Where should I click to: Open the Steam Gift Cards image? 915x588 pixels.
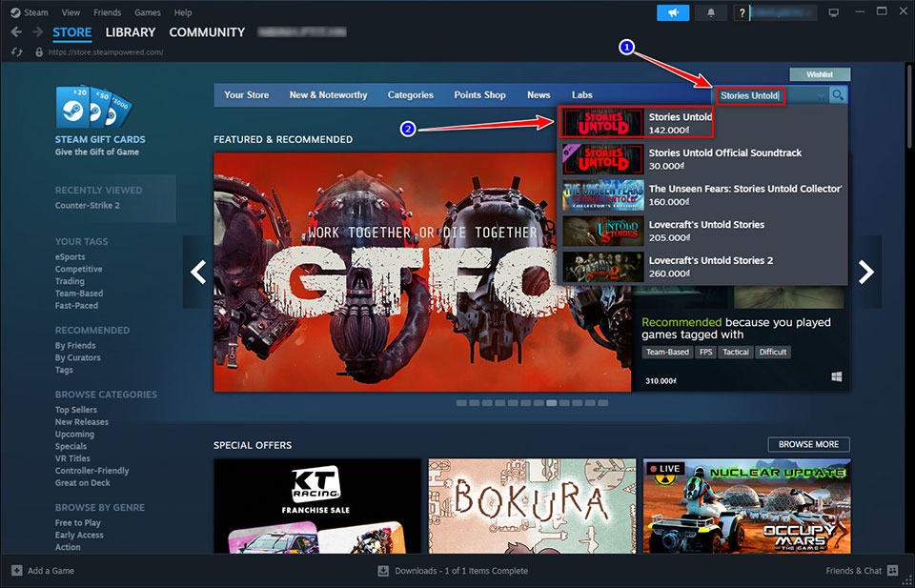93,107
